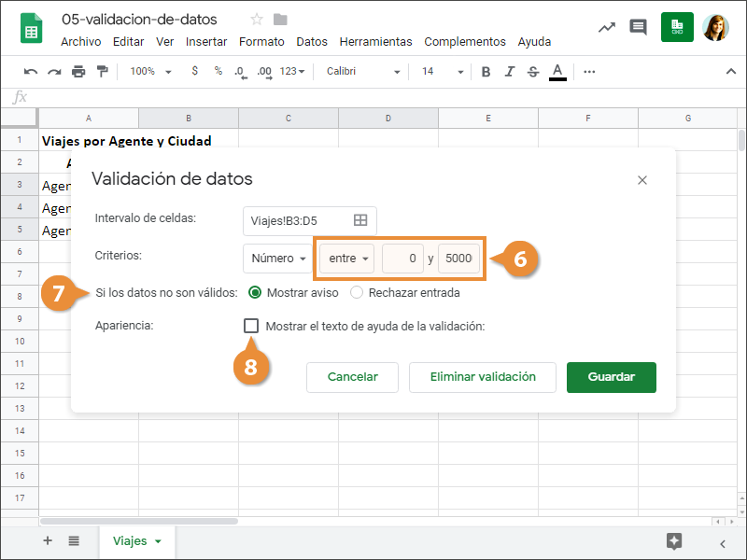This screenshot has height=560, width=747.
Task: Select the paint format tool
Action: point(102,72)
